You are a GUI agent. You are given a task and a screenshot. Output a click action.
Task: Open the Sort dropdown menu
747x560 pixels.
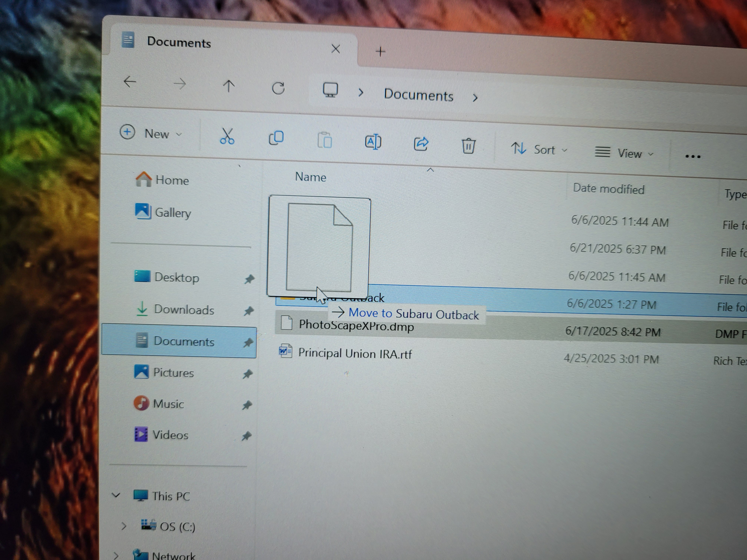click(539, 149)
